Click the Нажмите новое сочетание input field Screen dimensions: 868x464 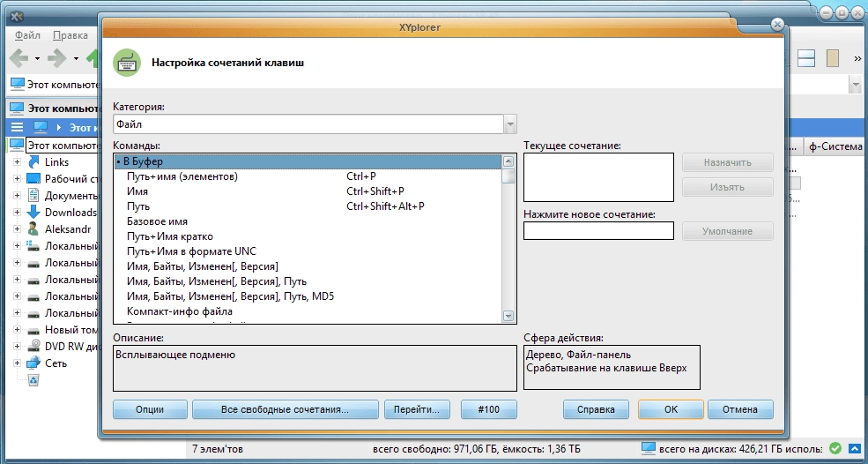pos(598,230)
